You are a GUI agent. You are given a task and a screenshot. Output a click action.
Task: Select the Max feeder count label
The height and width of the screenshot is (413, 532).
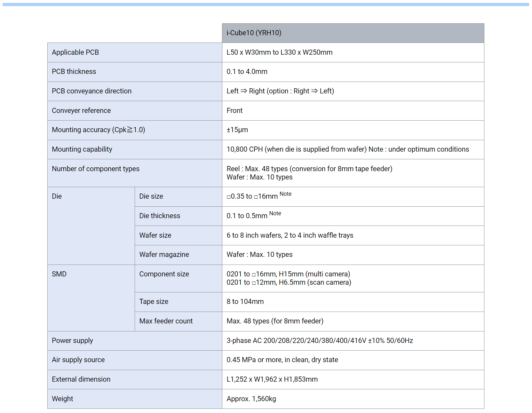[166, 321]
